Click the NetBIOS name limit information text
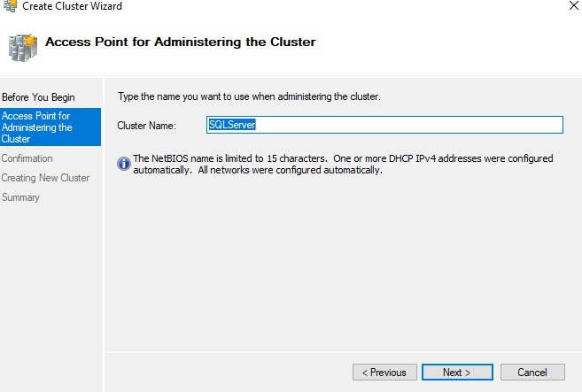The width and height of the screenshot is (582, 392). click(x=343, y=164)
